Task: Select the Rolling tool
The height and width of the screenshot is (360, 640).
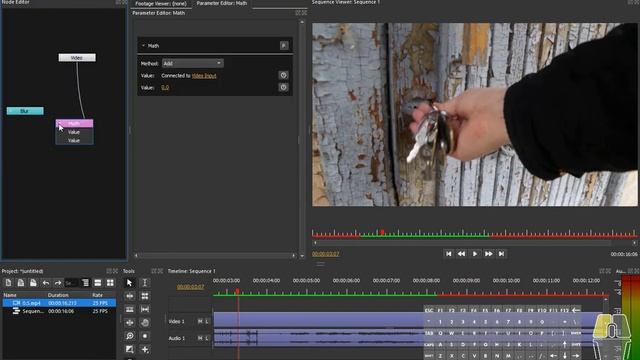Action: [144, 296]
